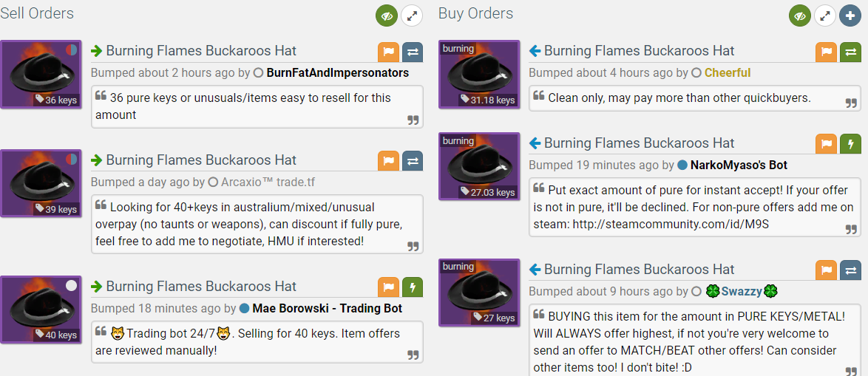This screenshot has height=376, width=868.
Task: Flag the Mae Borowski Trading Bot listing
Action: [389, 287]
